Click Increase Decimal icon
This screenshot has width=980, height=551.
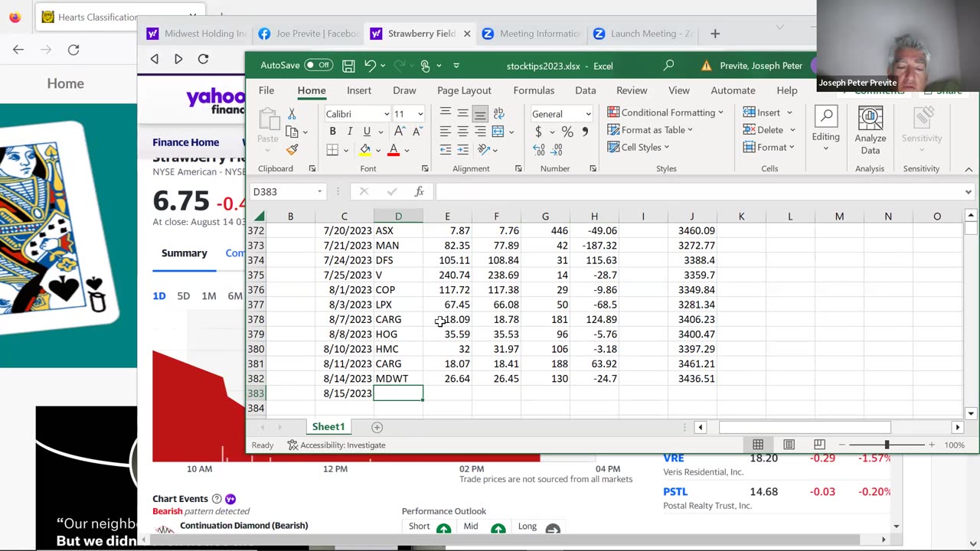[x=539, y=150]
